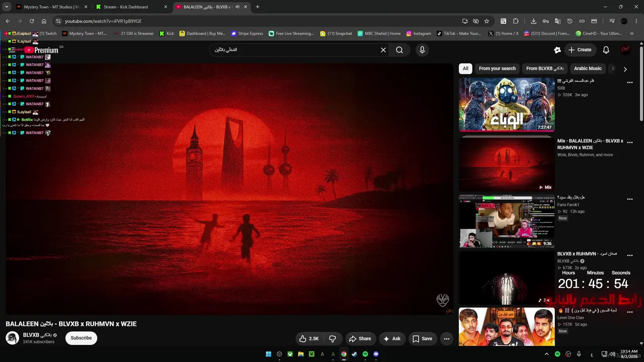Image resolution: width=644 pixels, height=362 pixels.
Task: Open options for Level One Clan video
Action: (x=630, y=312)
